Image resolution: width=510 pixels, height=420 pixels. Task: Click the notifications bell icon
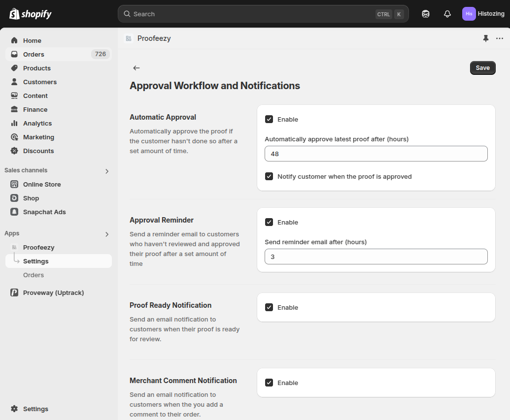(x=447, y=14)
